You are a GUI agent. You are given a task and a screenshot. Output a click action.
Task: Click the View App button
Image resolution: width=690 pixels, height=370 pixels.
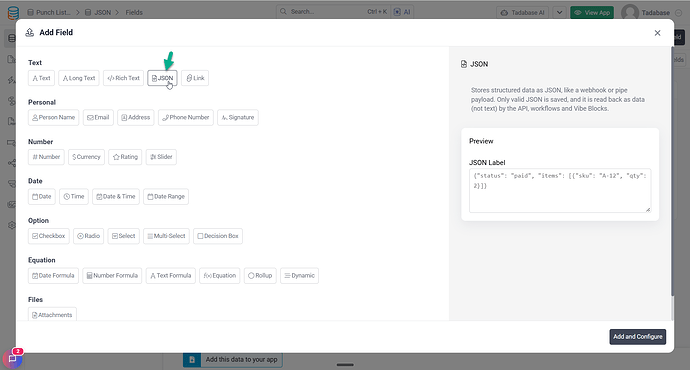pyautogui.click(x=592, y=12)
